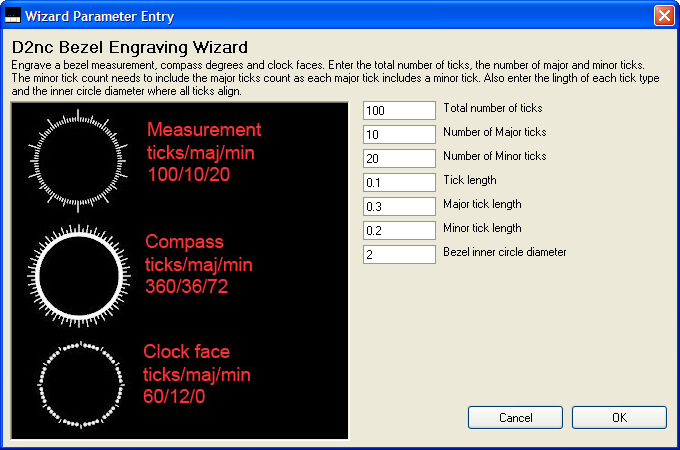
Task: Click the red '360/36/72' text
Action: tap(186, 287)
